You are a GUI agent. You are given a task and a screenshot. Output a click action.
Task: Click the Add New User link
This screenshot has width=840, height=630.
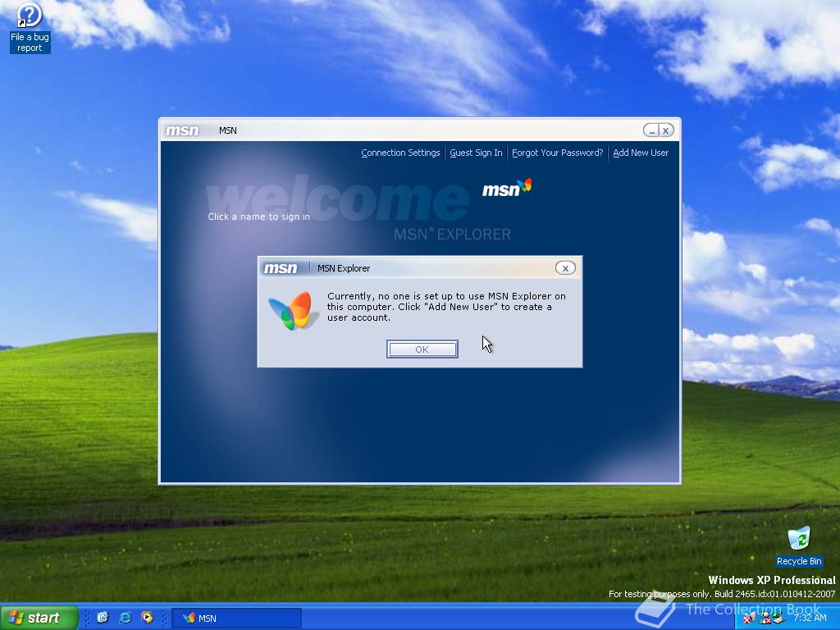pyautogui.click(x=641, y=153)
